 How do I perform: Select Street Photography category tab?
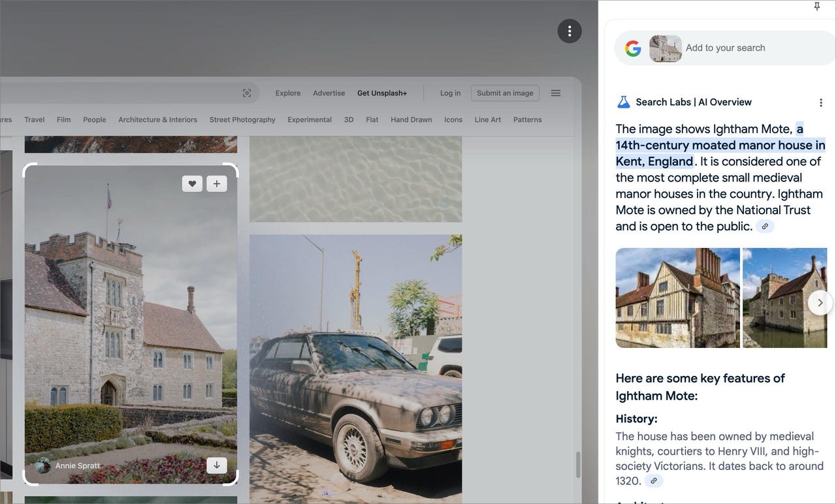(242, 120)
